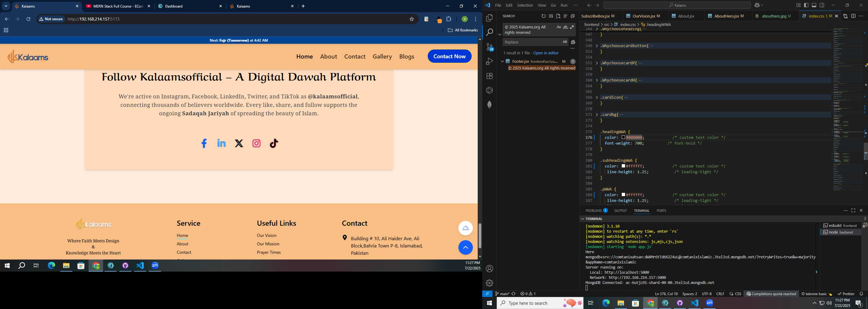
Task: Switch to the OUTPUT panel tab
Action: [x=620, y=211]
